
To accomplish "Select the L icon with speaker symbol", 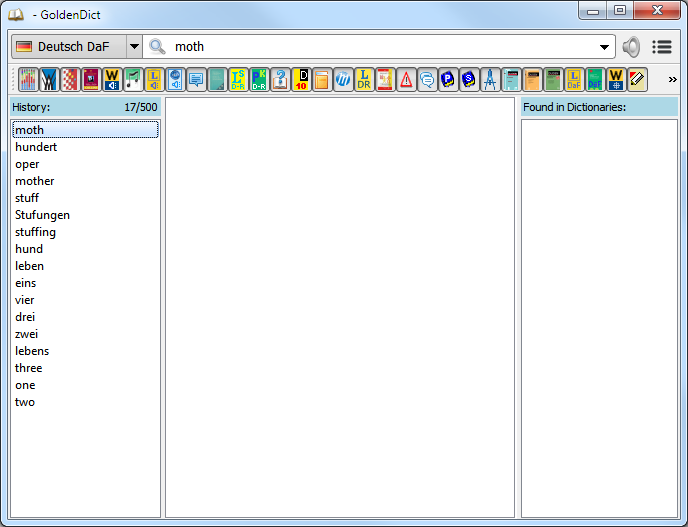I will pyautogui.click(x=154, y=79).
